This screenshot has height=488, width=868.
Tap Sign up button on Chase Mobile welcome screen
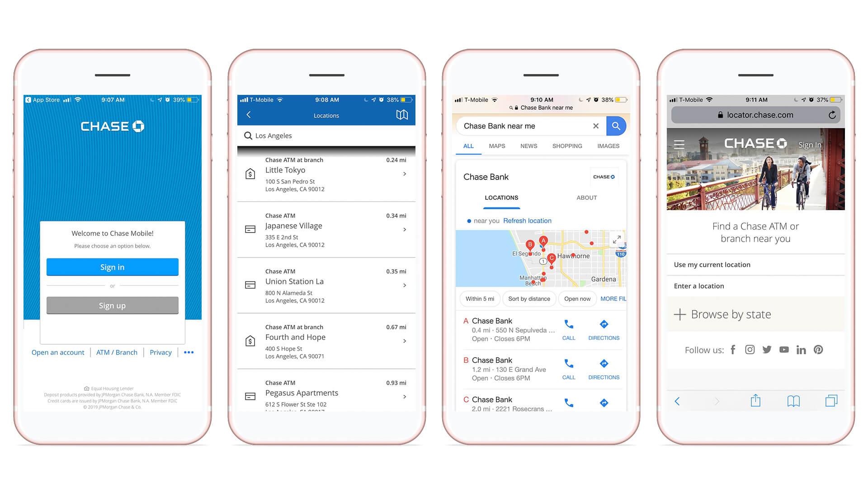tap(112, 305)
